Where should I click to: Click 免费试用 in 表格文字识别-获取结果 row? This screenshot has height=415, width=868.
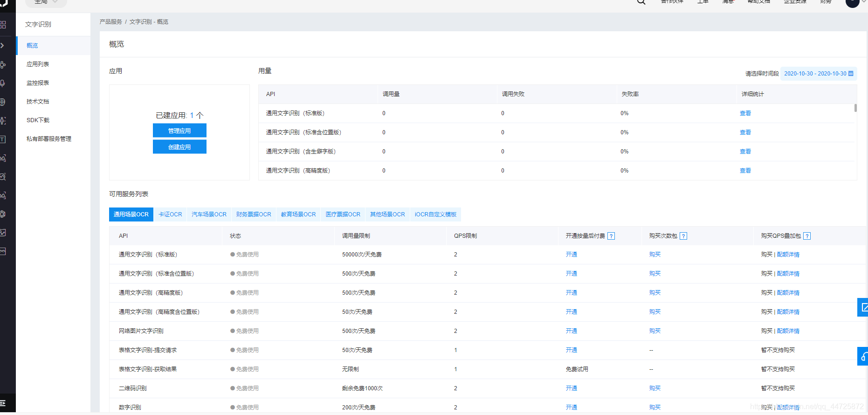(577, 369)
